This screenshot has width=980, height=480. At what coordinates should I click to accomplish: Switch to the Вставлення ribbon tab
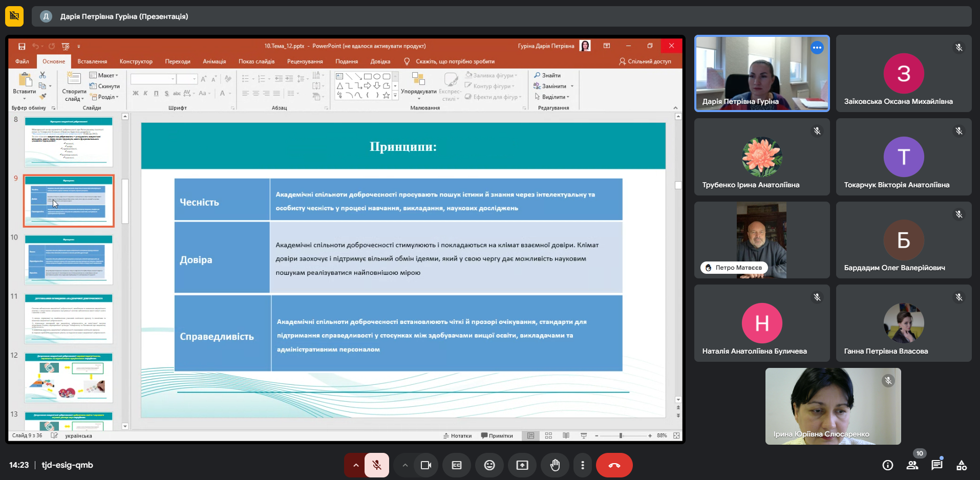pos(92,61)
